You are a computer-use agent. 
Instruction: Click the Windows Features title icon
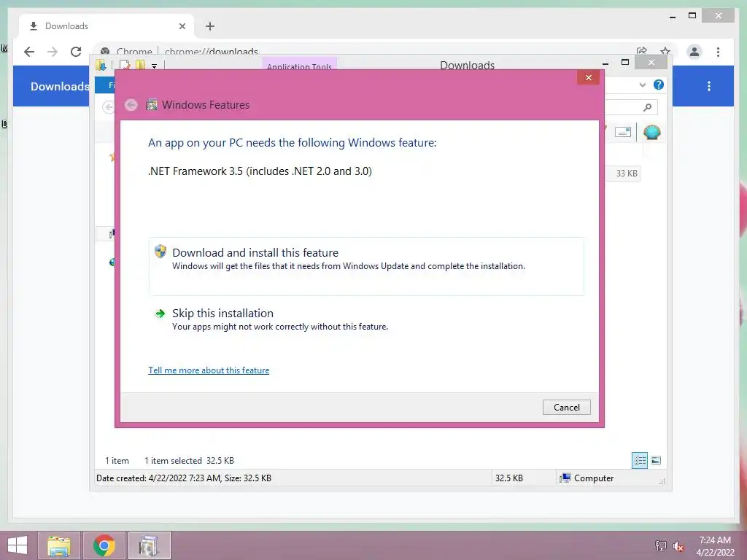click(152, 105)
